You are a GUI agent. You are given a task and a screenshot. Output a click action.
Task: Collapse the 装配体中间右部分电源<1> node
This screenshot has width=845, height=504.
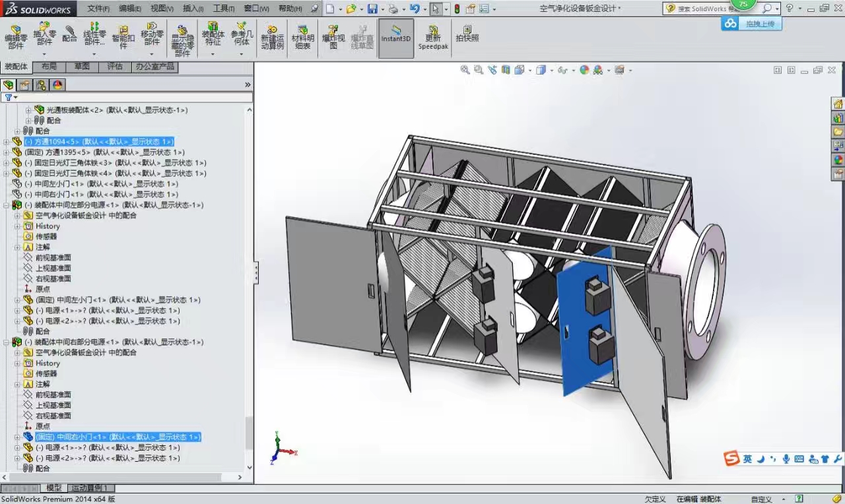pyautogui.click(x=7, y=342)
